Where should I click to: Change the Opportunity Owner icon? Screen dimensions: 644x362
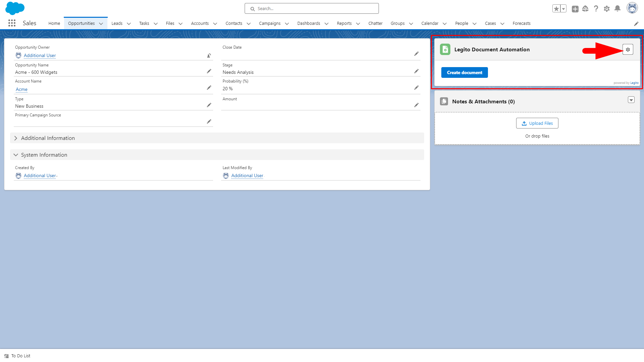(x=209, y=55)
